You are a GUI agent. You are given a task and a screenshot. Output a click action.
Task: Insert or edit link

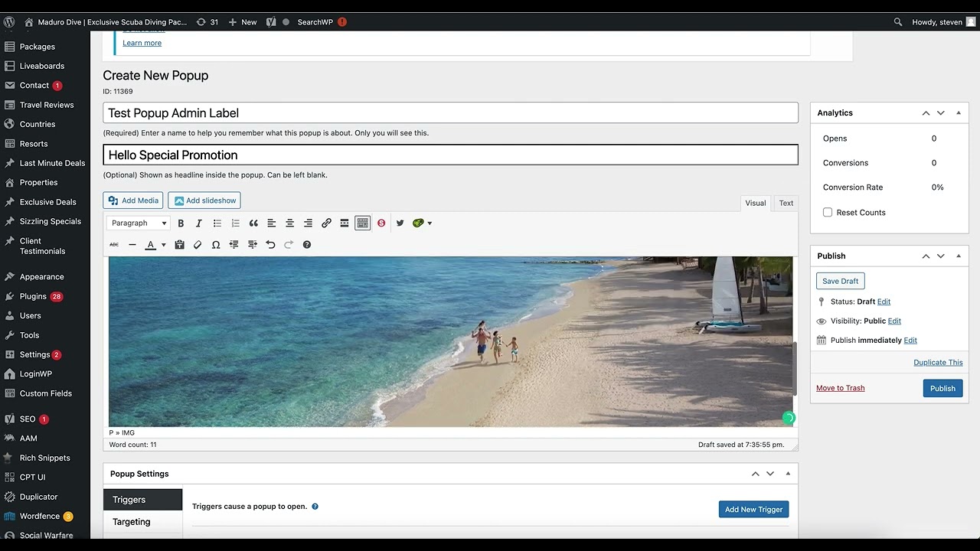tap(326, 223)
